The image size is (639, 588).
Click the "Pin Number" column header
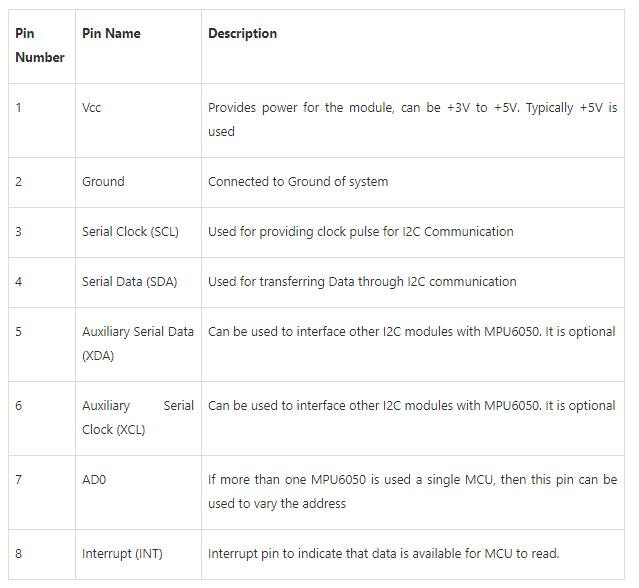click(x=40, y=45)
